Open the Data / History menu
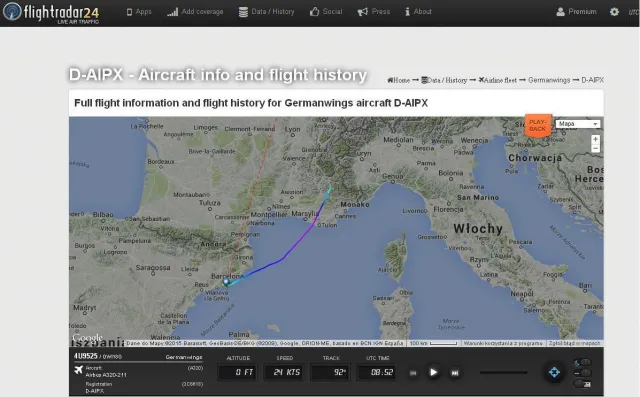This screenshot has width=640, height=397. 267,12
